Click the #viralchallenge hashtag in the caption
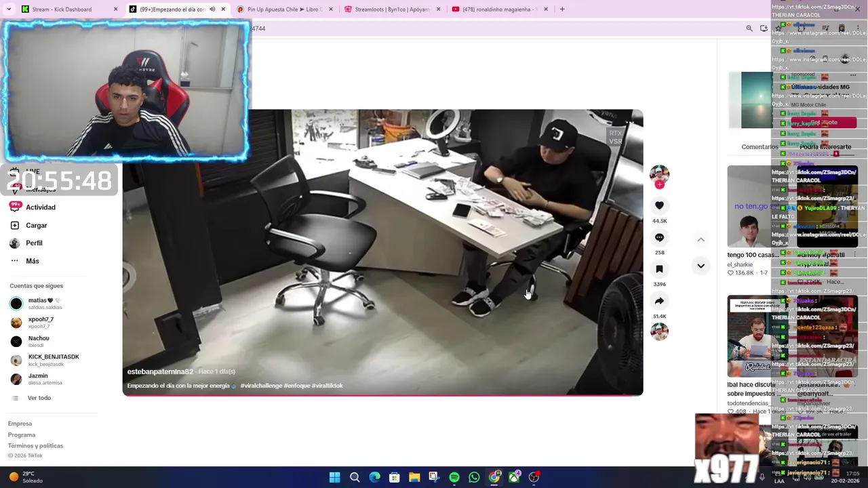This screenshot has width=868, height=488. 261,386
